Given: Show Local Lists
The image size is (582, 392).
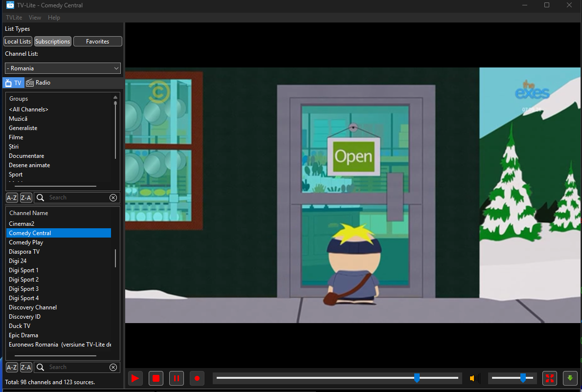Looking at the screenshot, I should (x=18, y=42).
